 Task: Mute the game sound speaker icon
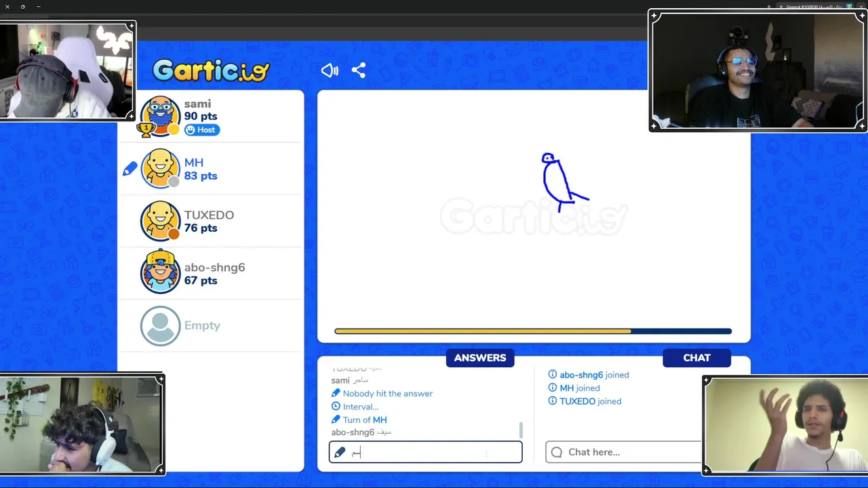[x=330, y=70]
